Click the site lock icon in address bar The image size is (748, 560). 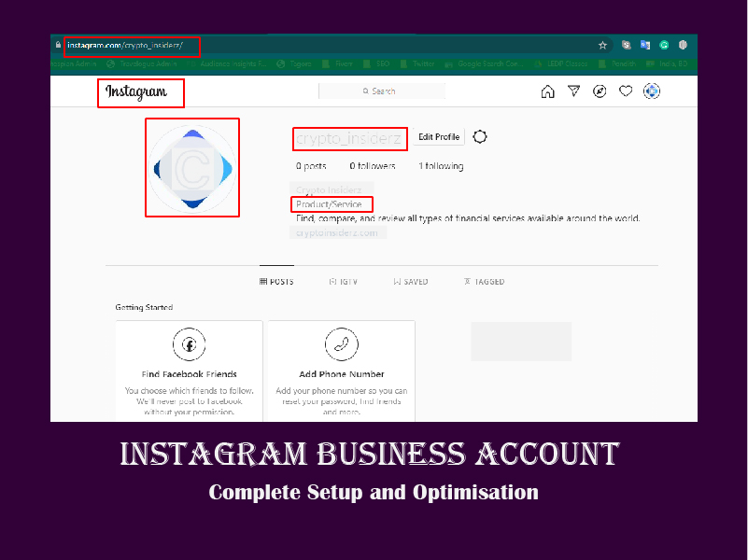[x=58, y=45]
